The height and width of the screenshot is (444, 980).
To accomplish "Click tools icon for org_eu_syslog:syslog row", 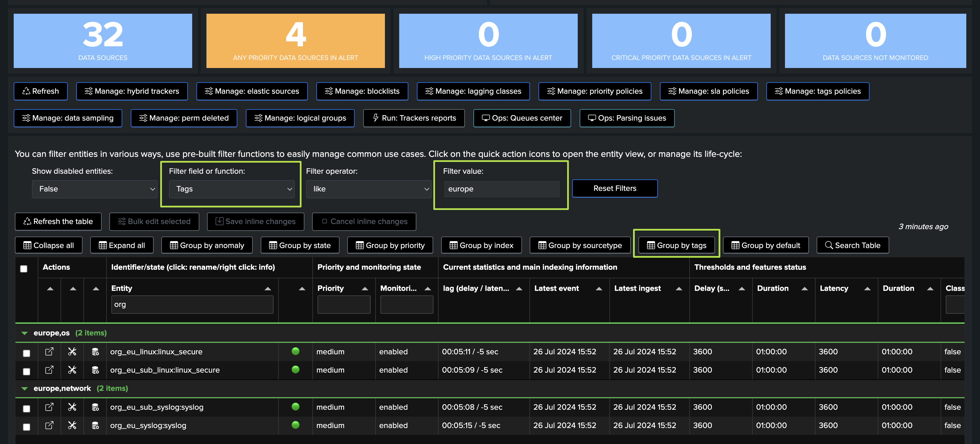I will [x=72, y=425].
